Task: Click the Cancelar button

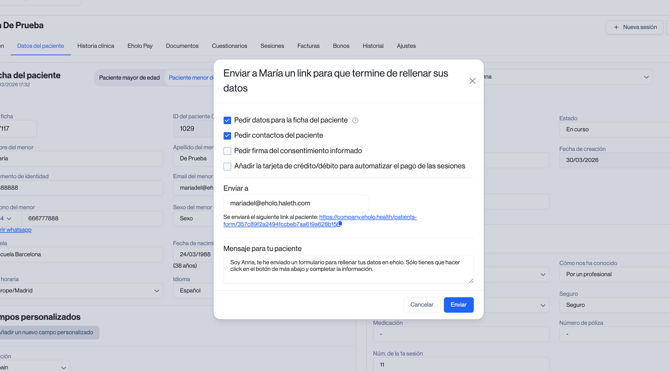Action: pyautogui.click(x=422, y=305)
